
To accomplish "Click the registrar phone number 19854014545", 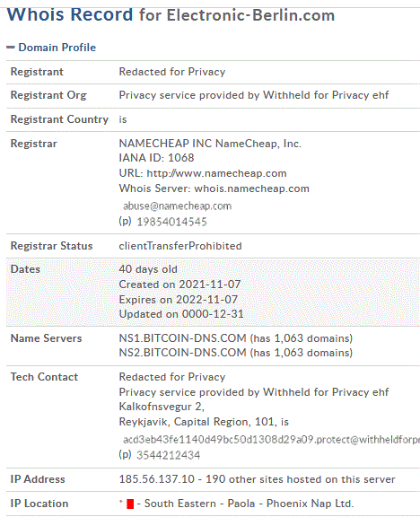I will coord(171,222).
